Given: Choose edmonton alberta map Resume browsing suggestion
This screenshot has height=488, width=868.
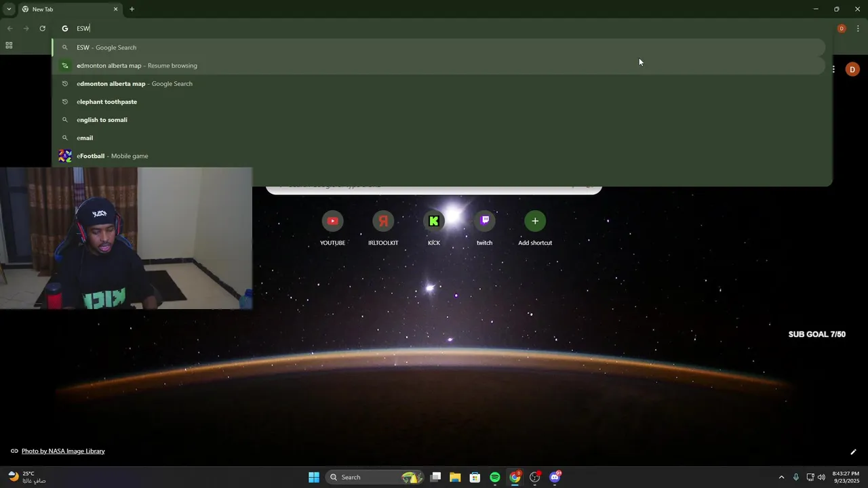Looking at the screenshot, I should pos(439,66).
